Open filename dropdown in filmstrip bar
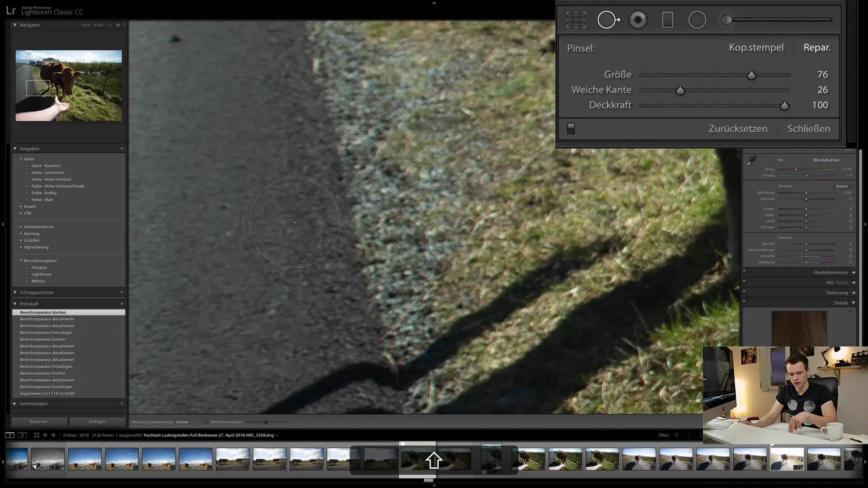The width and height of the screenshot is (868, 488). click(x=277, y=435)
